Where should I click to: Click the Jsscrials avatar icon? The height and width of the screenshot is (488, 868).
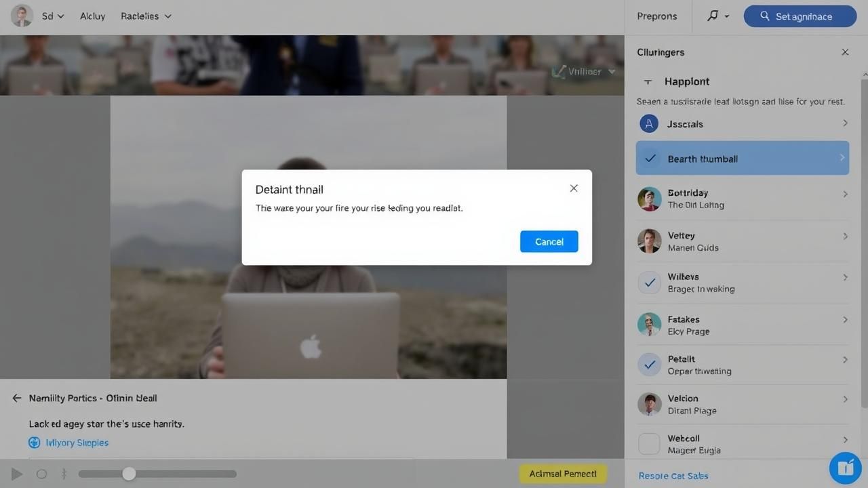click(x=649, y=123)
